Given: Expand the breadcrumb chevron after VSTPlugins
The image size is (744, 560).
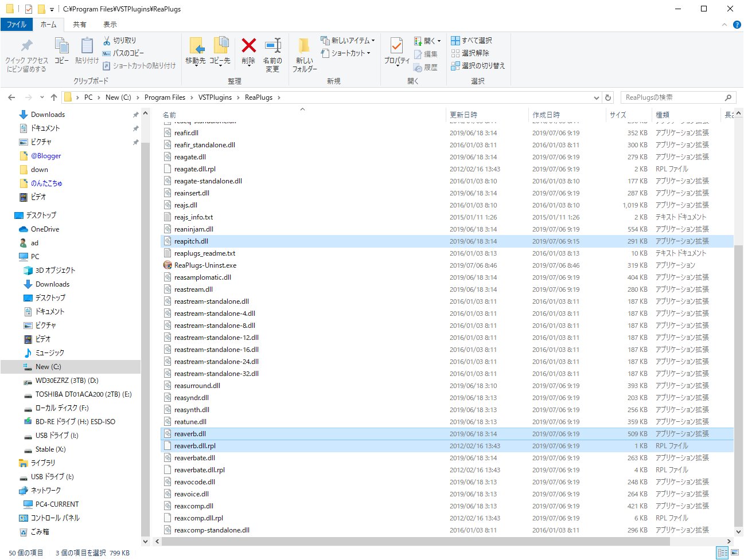Looking at the screenshot, I should click(237, 97).
